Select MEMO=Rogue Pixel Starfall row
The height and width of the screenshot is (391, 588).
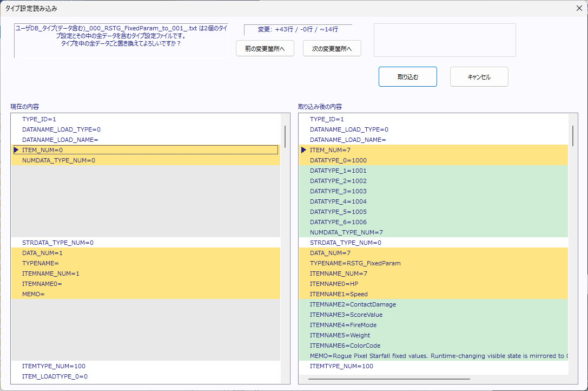coord(433,356)
